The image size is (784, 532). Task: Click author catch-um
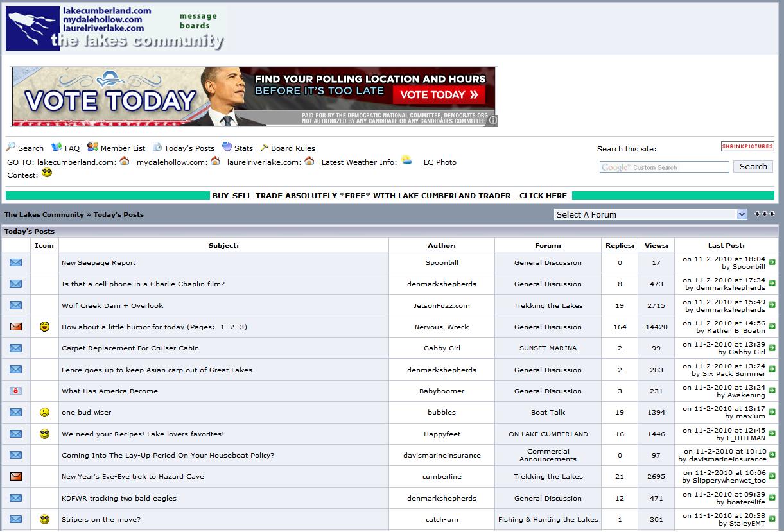tap(442, 519)
